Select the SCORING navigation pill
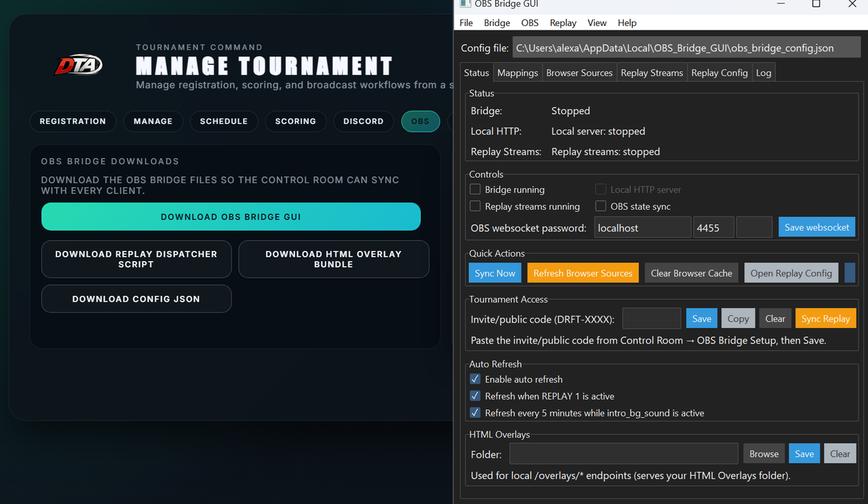Viewport: 868px width, 504px height. pos(296,121)
